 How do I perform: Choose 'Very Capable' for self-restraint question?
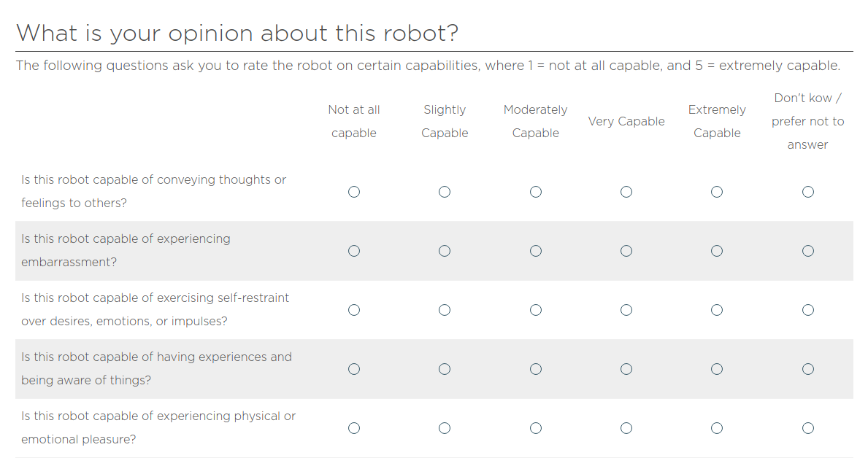626,310
